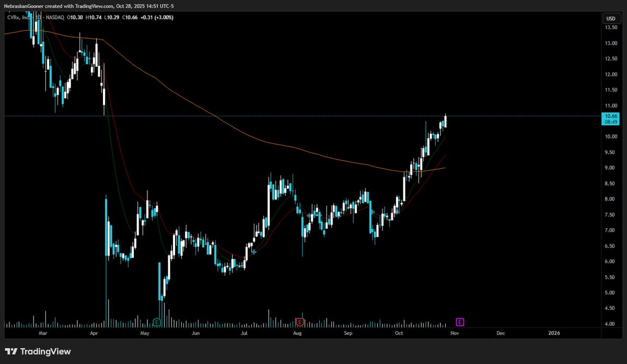Image resolution: width=627 pixels, height=364 pixels.
Task: Click the NASDAQ exchange label in the legend
Action: point(55,17)
